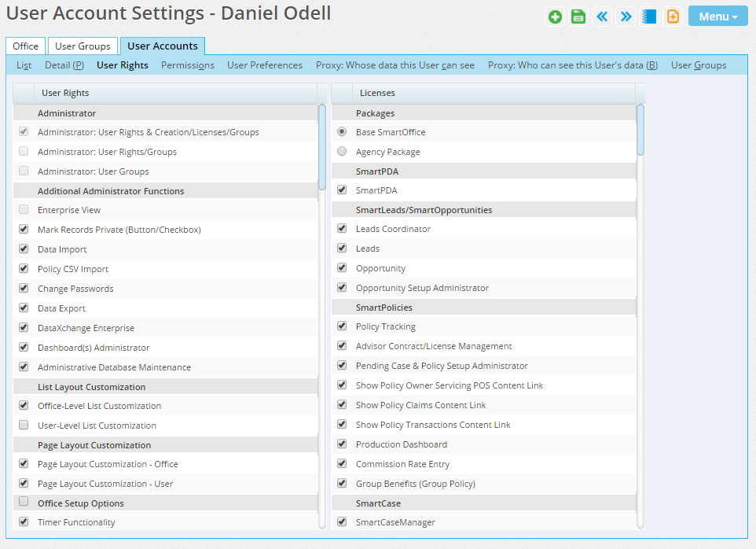Go to the Detail (P) sub-tab
The width and height of the screenshot is (756, 549).
(64, 65)
